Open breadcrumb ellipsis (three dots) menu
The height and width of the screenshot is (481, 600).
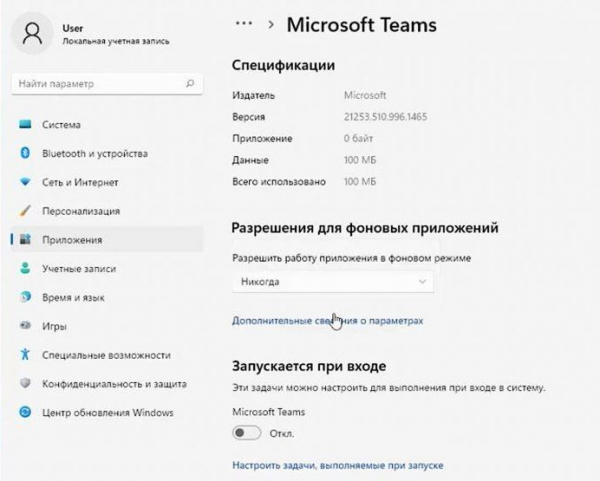point(244,24)
